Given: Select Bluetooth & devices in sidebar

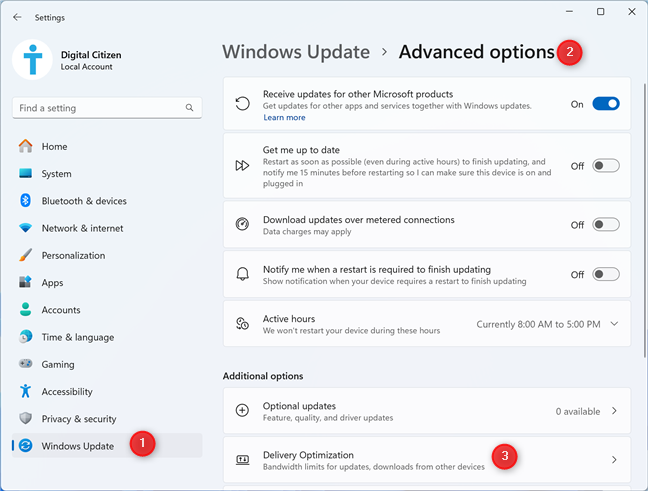Looking at the screenshot, I should click(107, 201).
